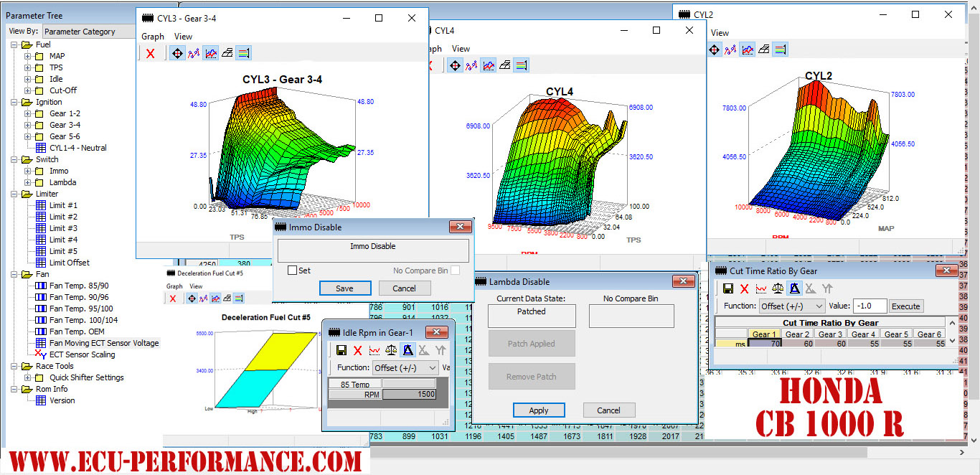Select the crosshair tool in Deceleration Fuel Cut #5 window

pyautogui.click(x=191, y=298)
